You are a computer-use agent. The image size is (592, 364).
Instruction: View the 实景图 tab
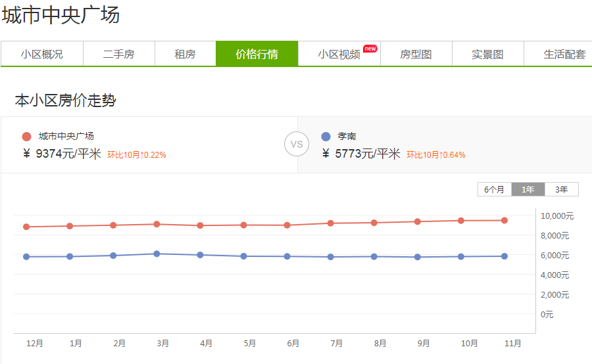coord(487,55)
